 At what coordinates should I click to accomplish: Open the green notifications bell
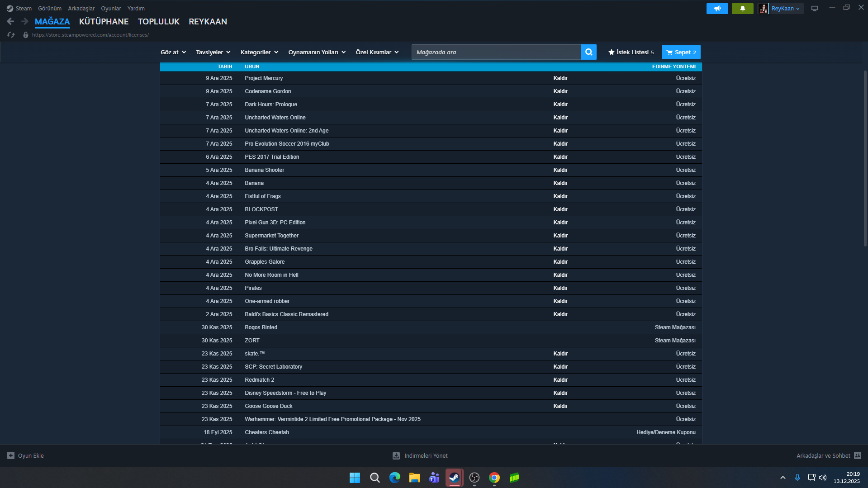742,9
